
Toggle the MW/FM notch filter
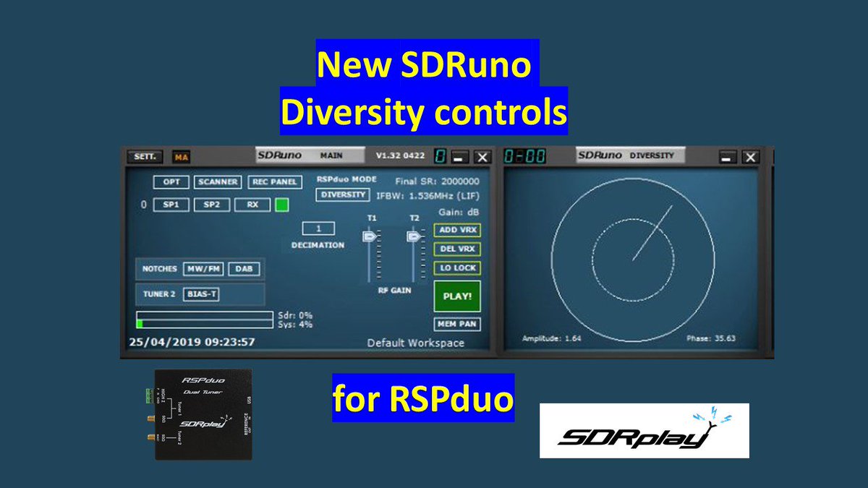point(203,268)
